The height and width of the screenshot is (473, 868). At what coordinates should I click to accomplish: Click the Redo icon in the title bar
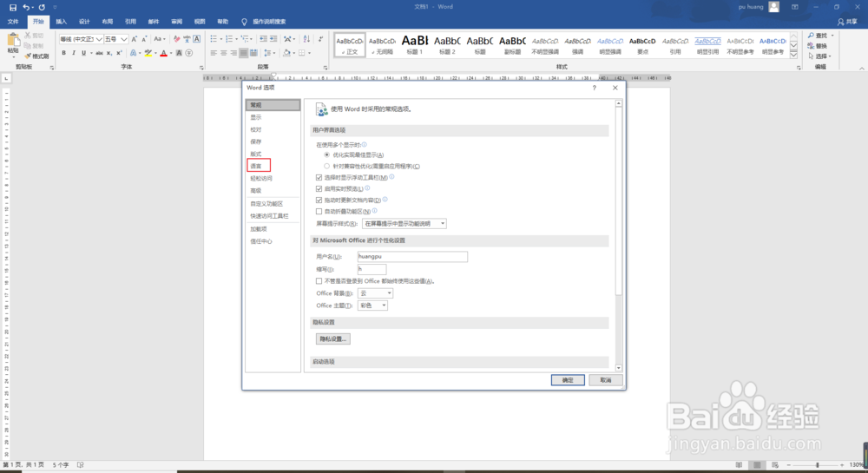(42, 7)
